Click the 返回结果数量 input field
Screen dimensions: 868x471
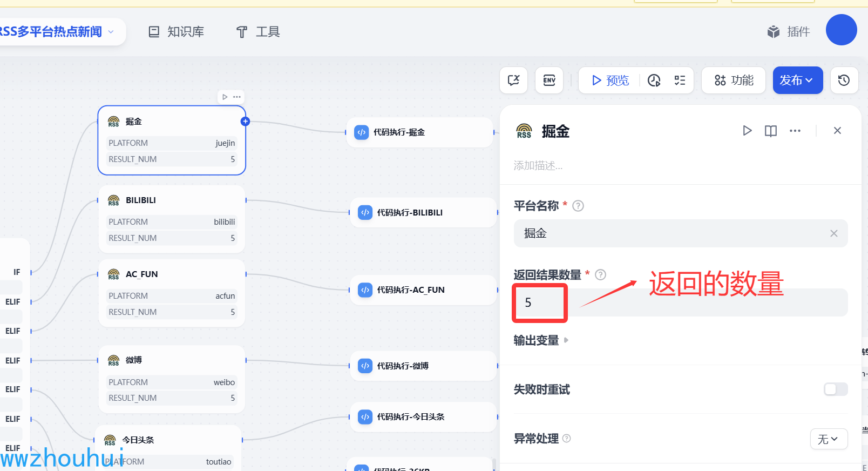pos(681,302)
